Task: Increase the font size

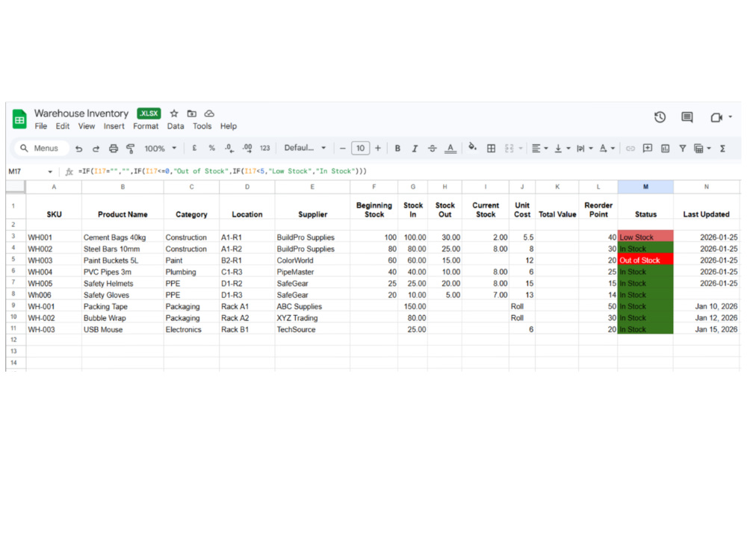Action: pyautogui.click(x=378, y=149)
